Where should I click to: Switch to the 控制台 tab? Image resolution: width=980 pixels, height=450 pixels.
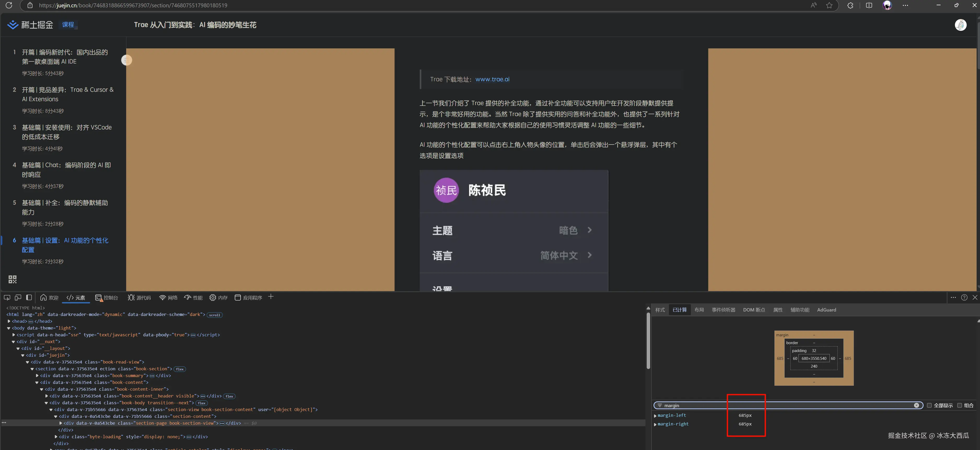coord(107,298)
